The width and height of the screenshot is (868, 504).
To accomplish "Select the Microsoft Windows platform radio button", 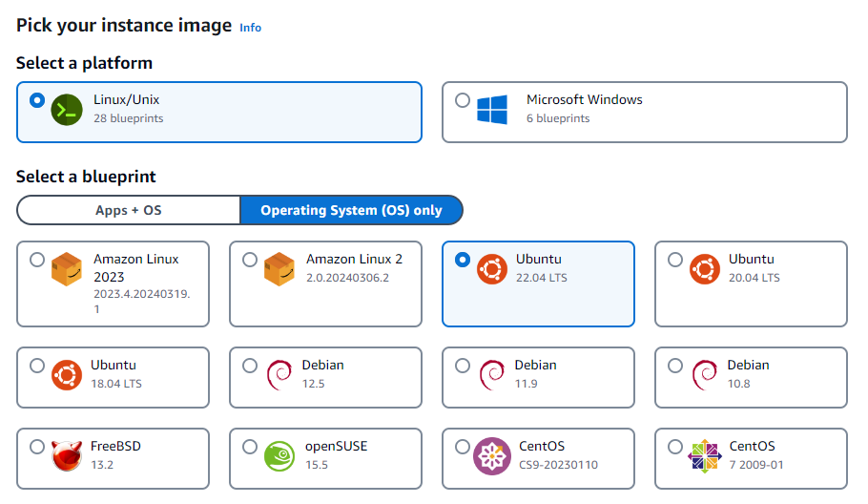I will click(463, 100).
